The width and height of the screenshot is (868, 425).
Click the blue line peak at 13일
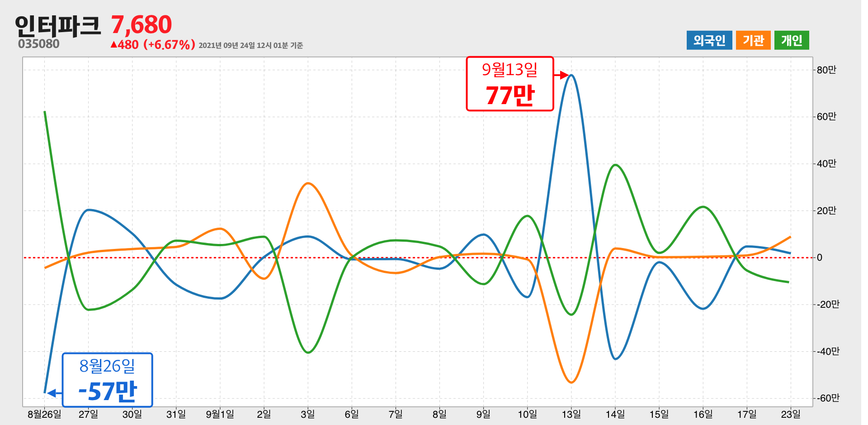tap(571, 75)
